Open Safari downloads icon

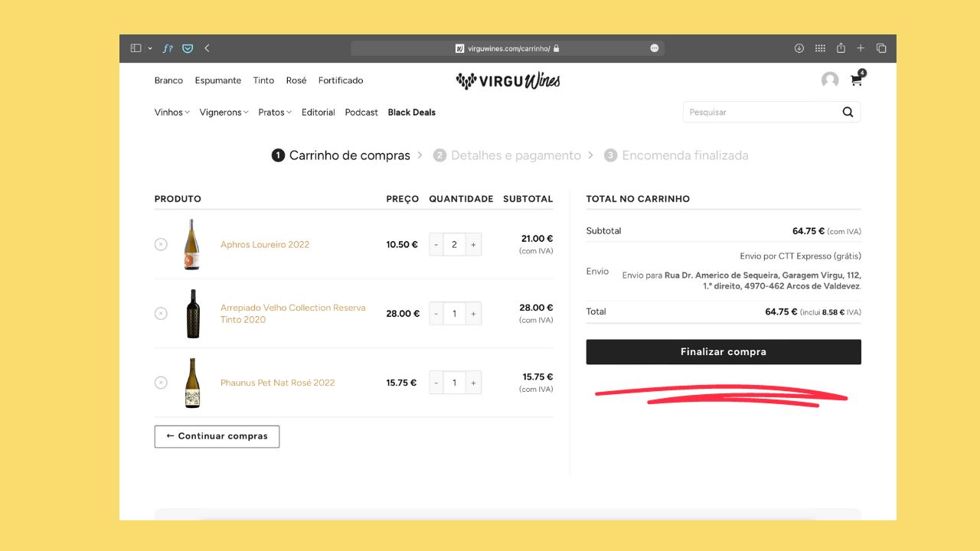coord(799,48)
